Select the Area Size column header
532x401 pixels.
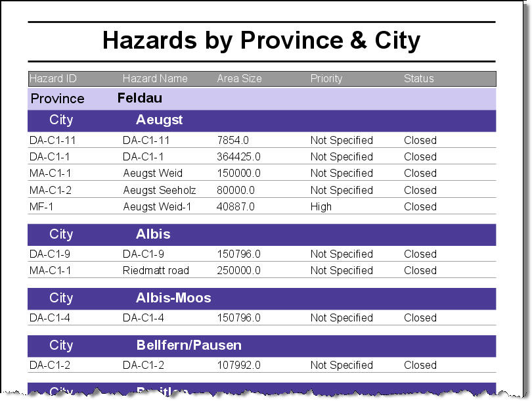[239, 79]
